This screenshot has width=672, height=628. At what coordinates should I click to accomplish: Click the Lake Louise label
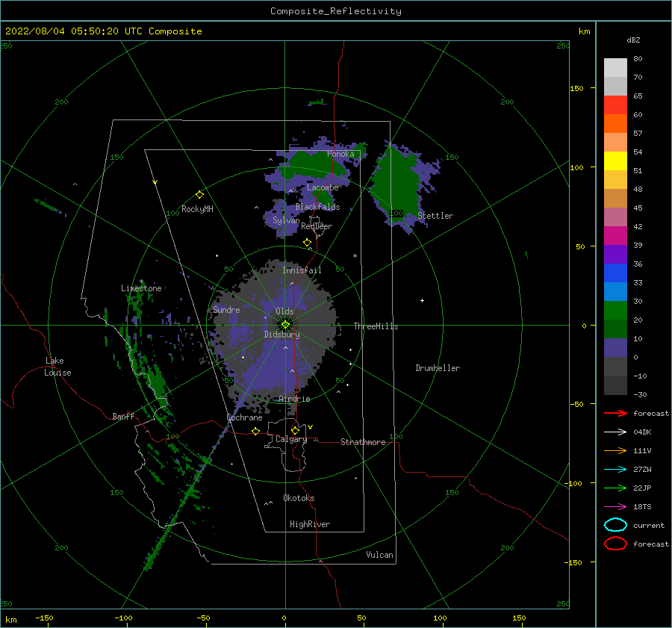click(57, 367)
